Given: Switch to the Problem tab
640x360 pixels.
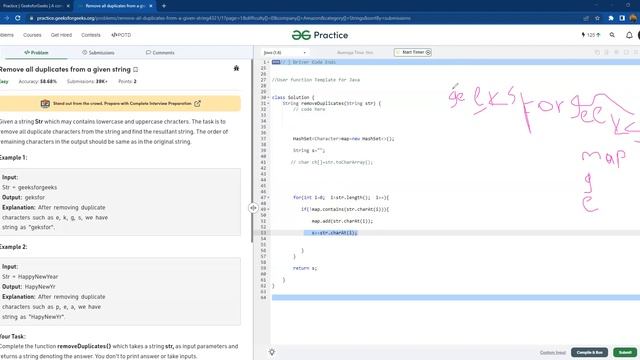Looking at the screenshot, I should pos(36,53).
